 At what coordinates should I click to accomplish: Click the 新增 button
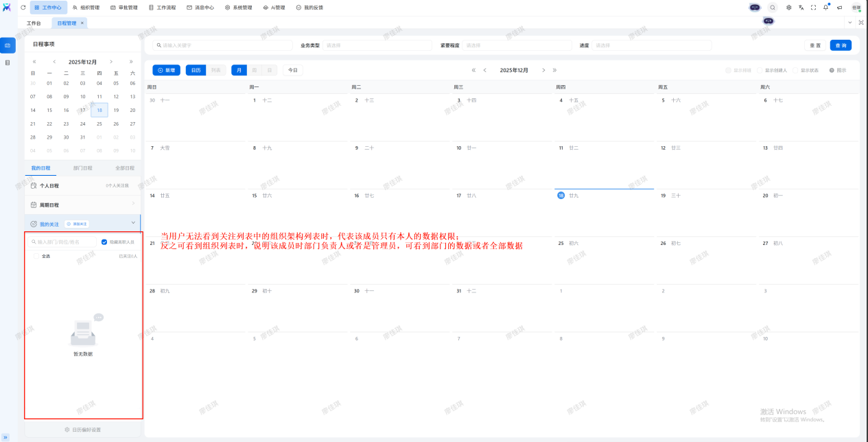166,70
